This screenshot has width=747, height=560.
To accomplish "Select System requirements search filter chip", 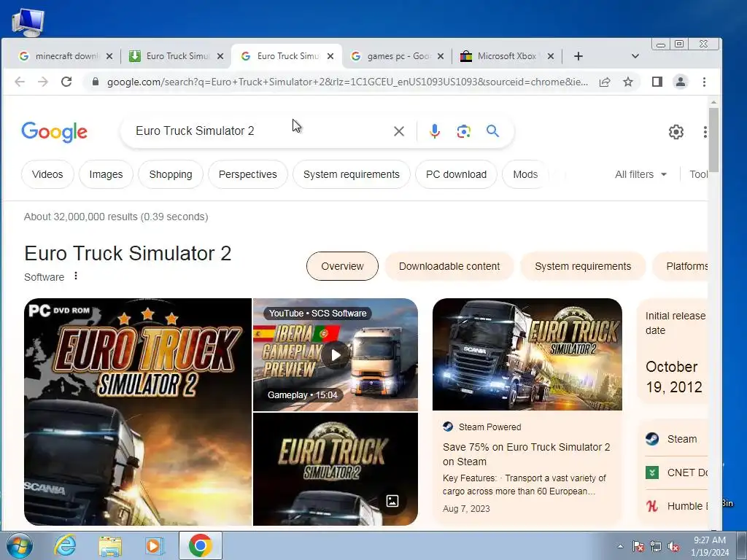I will coord(351,174).
